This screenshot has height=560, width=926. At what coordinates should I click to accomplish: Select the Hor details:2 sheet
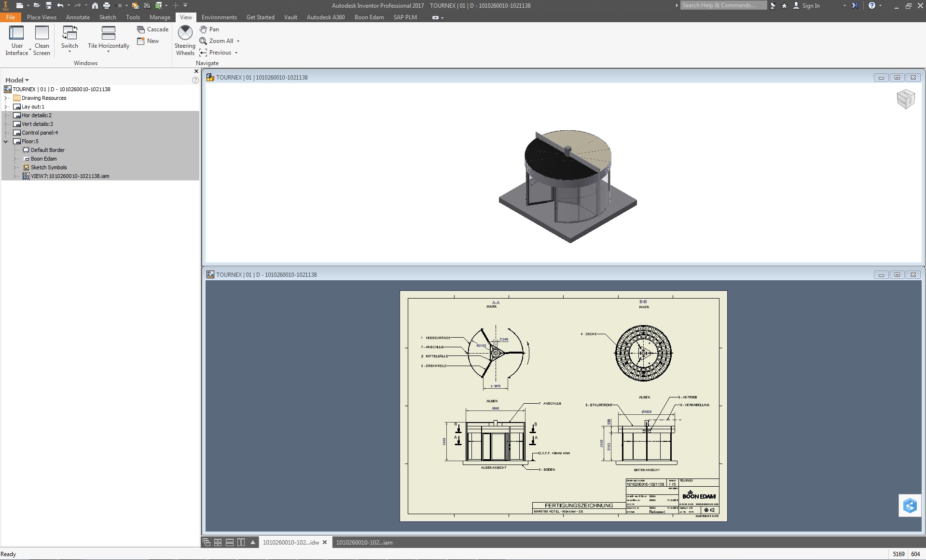[x=36, y=115]
